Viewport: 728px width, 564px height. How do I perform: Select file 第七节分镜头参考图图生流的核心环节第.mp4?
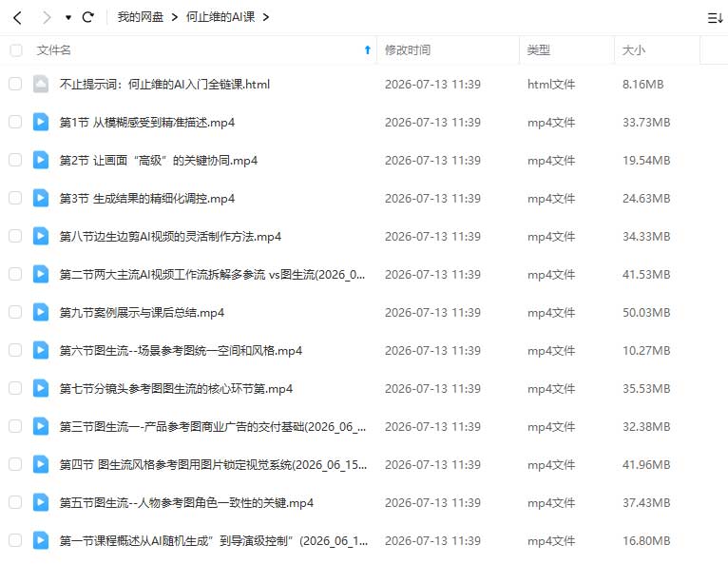point(176,388)
